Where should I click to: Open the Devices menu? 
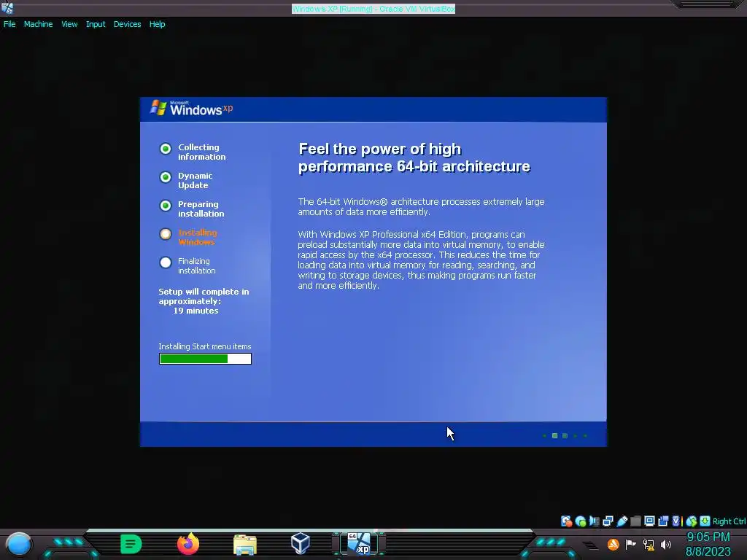(127, 24)
